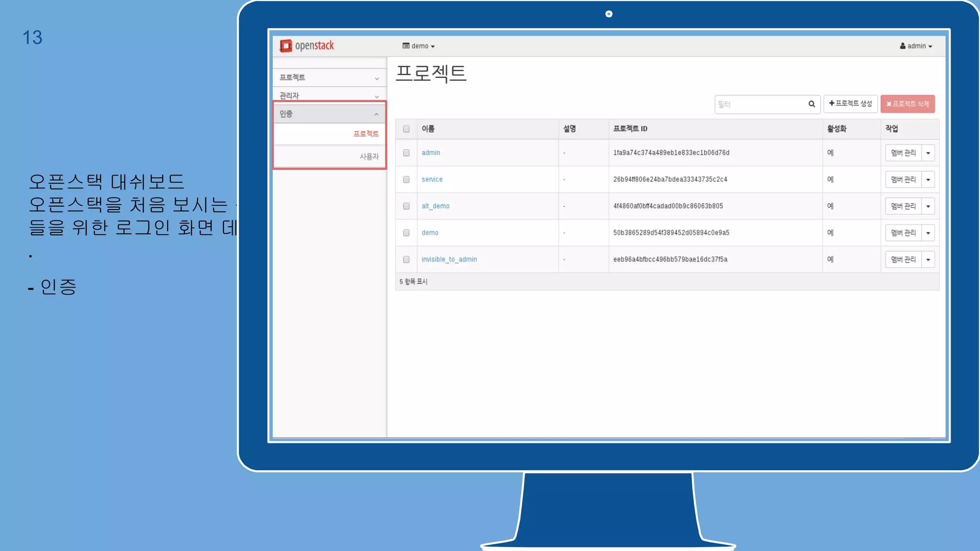Viewport: 980px width, 551px height.
Task: Click the red 프로젝트 삭제 button
Action: click(907, 104)
